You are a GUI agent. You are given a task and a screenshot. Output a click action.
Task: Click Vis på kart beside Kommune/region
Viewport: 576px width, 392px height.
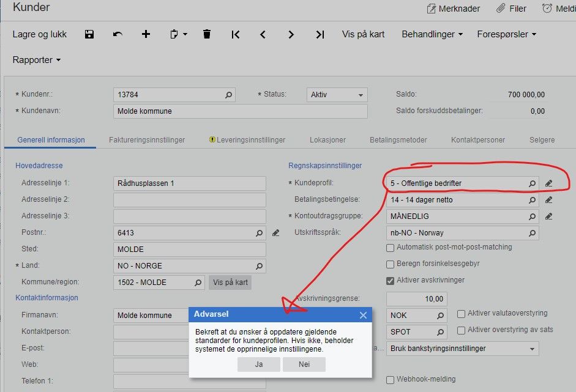[x=230, y=283]
